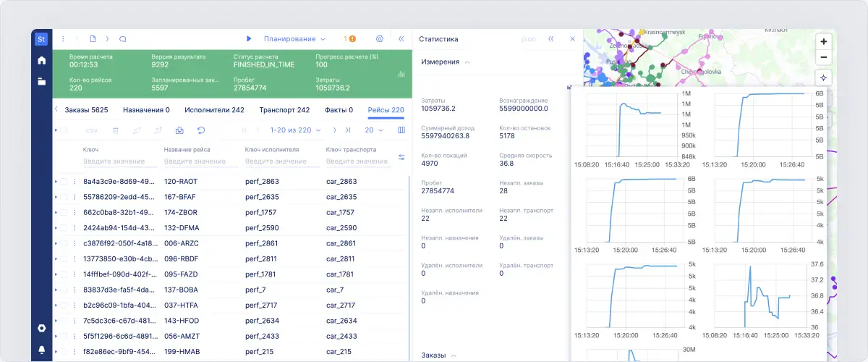Switch to the Факты 0 tab
868x362 pixels.
pyautogui.click(x=339, y=110)
